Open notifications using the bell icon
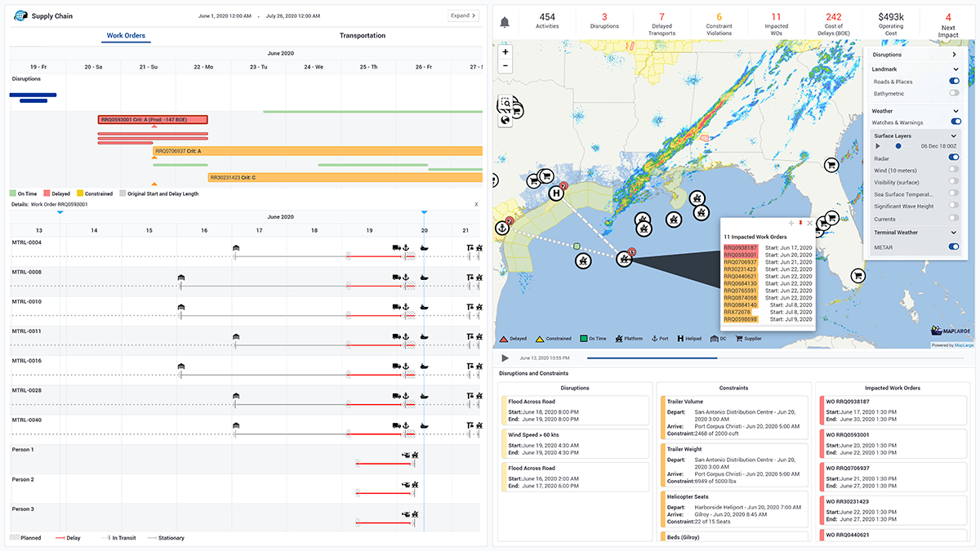Image resolution: width=980 pixels, height=551 pixels. (x=505, y=22)
